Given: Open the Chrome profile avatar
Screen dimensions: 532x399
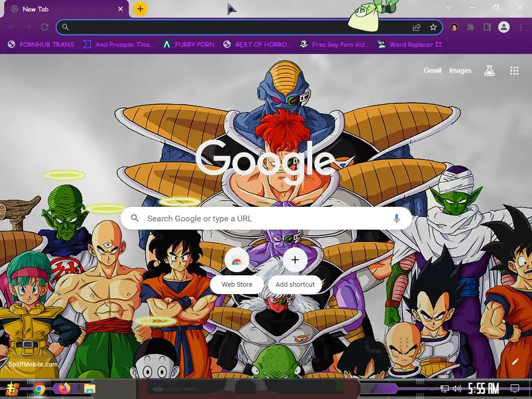Looking at the screenshot, I should point(504,27).
